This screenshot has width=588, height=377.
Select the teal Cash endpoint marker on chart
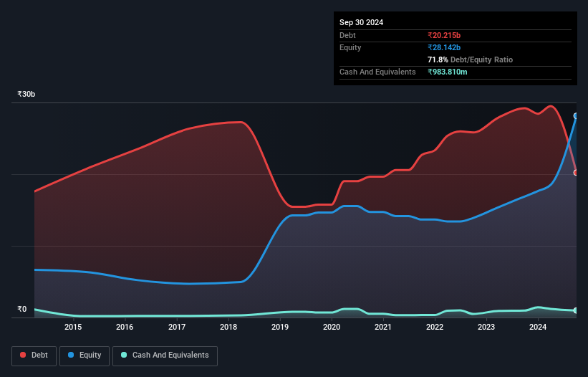(576, 310)
